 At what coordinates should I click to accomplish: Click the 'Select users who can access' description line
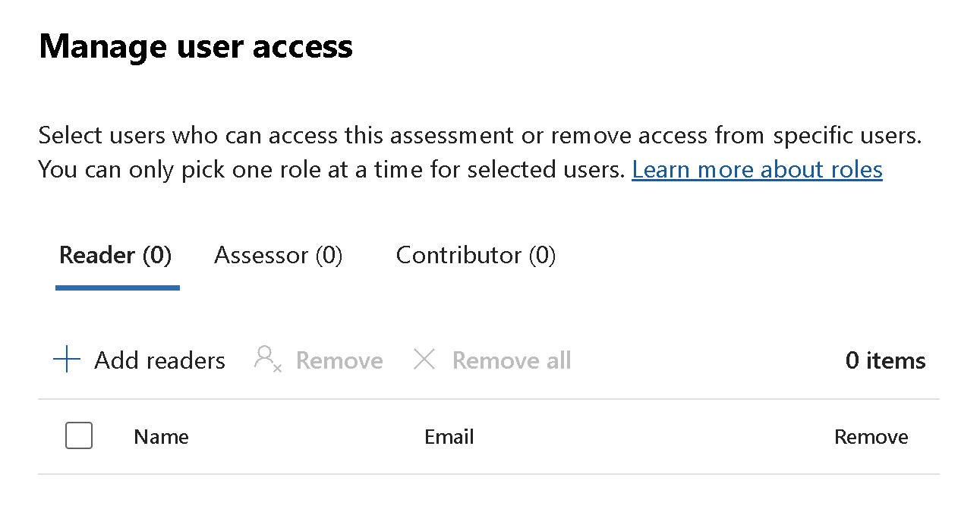click(479, 136)
